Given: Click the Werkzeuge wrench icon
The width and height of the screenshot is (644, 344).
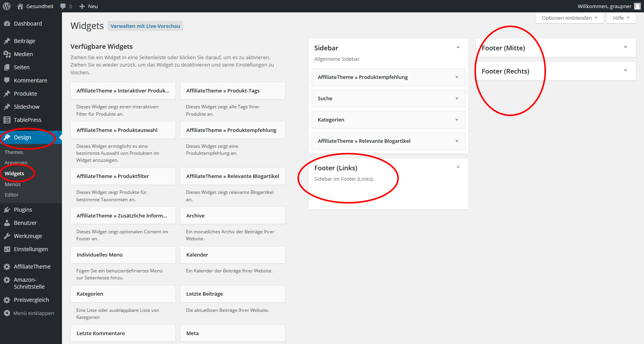Looking at the screenshot, I should pos(7,236).
